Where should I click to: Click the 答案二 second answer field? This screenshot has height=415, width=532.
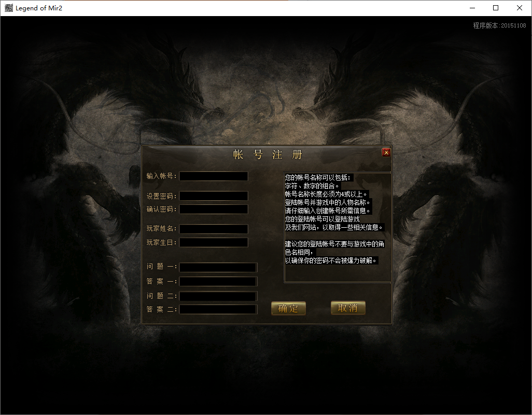pyautogui.click(x=218, y=309)
